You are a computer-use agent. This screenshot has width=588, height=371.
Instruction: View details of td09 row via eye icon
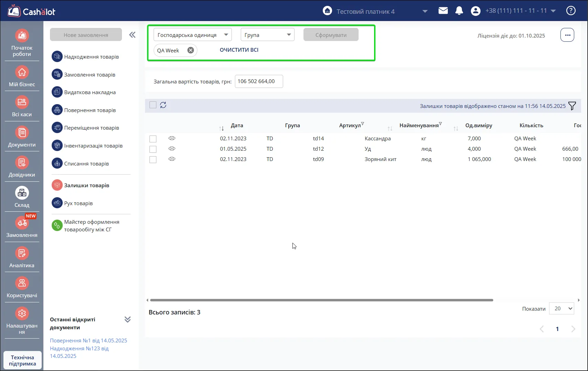(172, 159)
